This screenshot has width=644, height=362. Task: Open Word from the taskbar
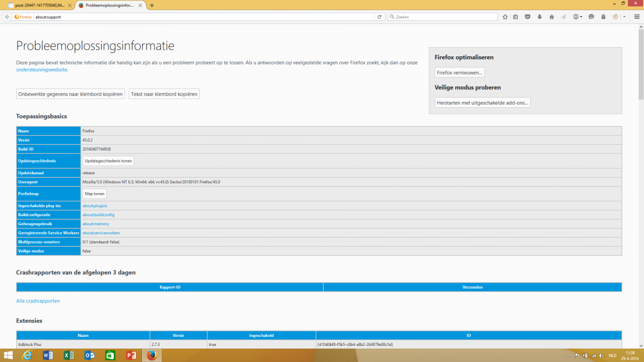click(47, 355)
